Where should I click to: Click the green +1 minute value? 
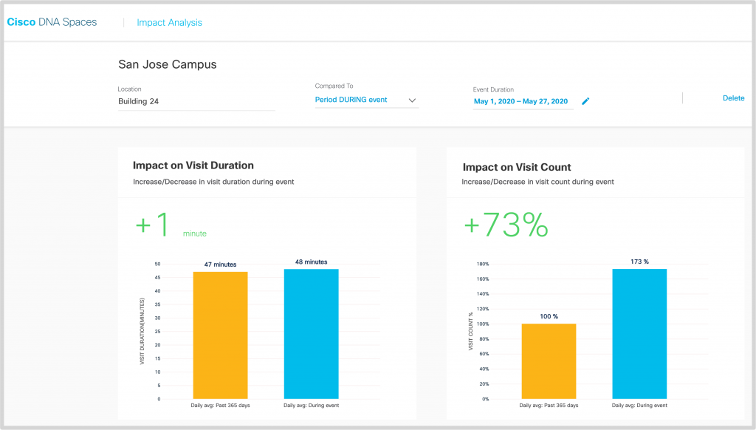point(155,226)
